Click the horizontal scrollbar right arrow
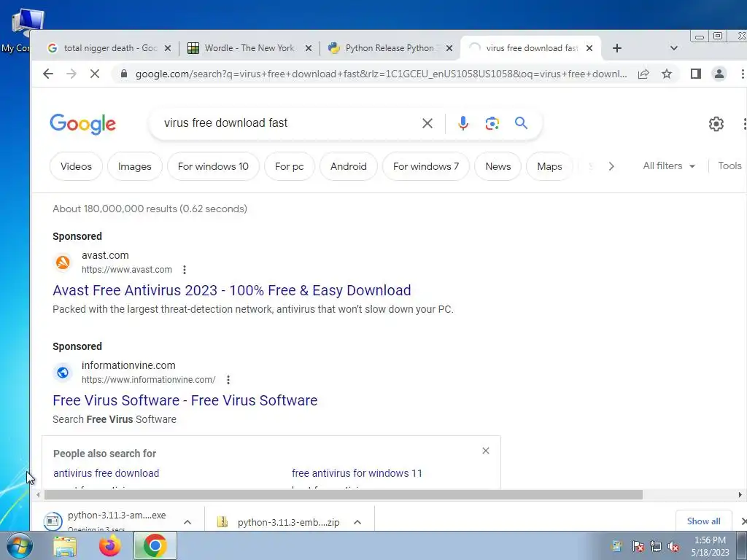Viewport: 747px width, 560px height. 740,495
